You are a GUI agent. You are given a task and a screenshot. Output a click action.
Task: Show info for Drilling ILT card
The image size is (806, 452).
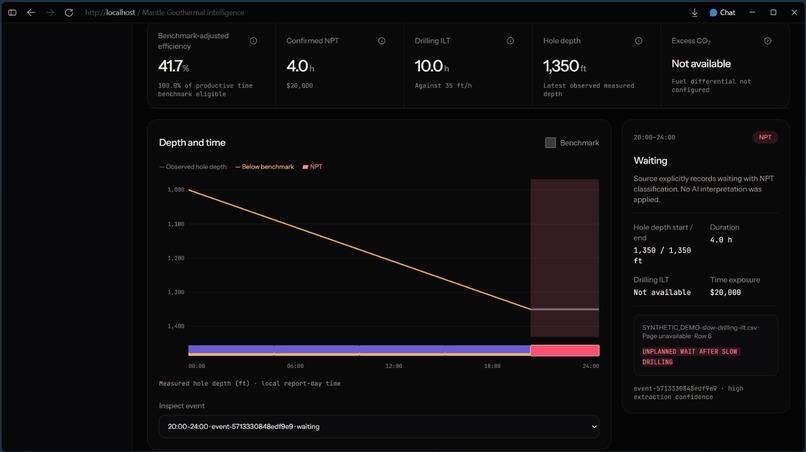[510, 41]
